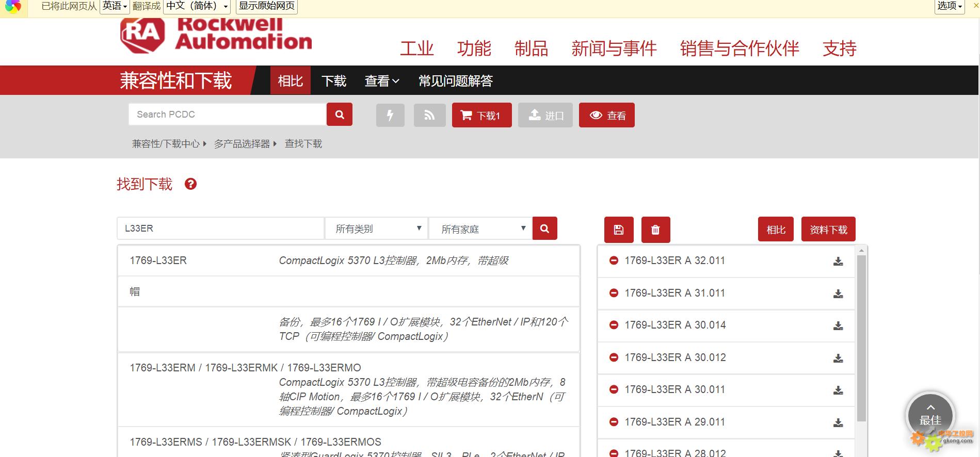Remove 1769-L33ER A 32.011 from list
The height and width of the screenshot is (457, 980).
click(x=614, y=260)
